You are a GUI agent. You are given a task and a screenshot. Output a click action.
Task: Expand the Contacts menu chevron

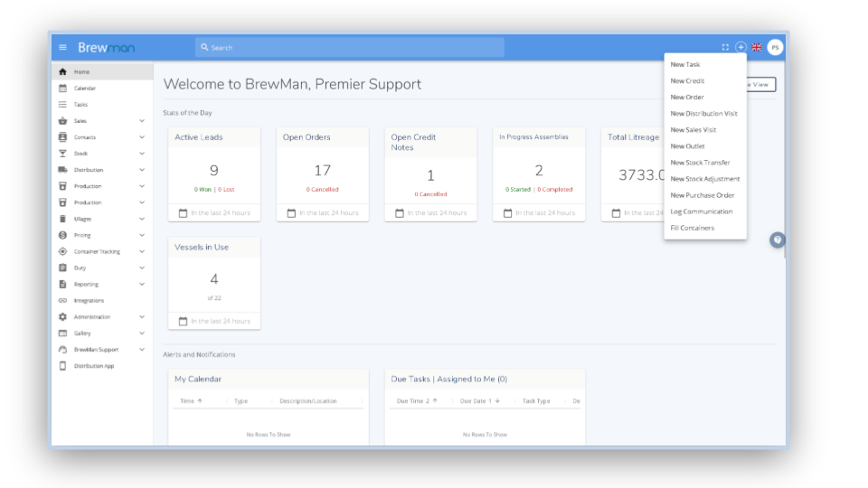pyautogui.click(x=142, y=137)
